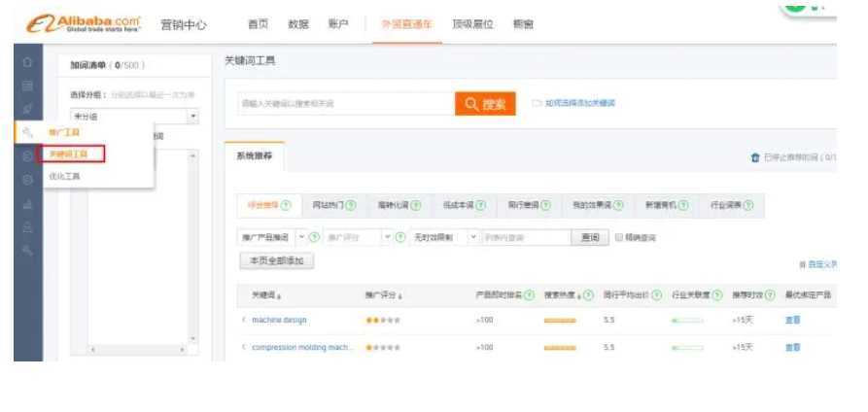The width and height of the screenshot is (868, 412).
Task: Go to 账户 in top navigation
Action: click(x=338, y=24)
